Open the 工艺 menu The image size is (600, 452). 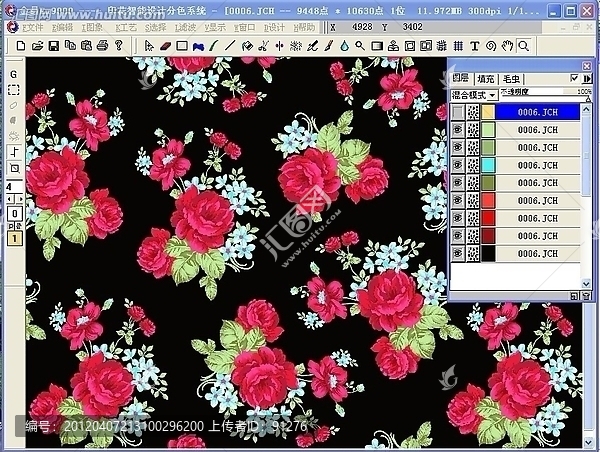tap(126, 28)
